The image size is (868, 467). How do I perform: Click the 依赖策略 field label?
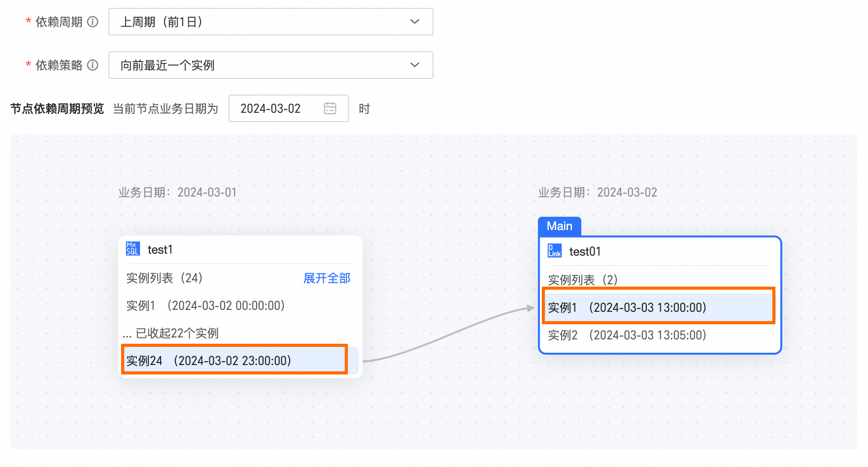59,65
